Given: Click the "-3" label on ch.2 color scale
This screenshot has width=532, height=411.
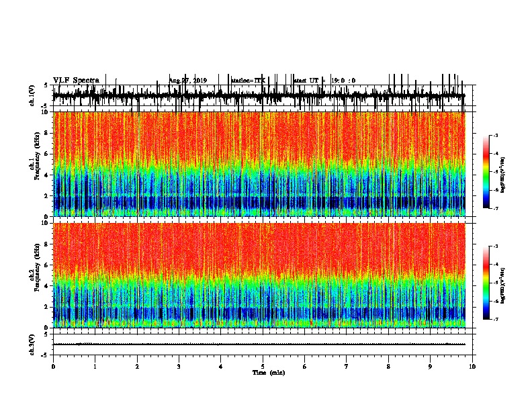Looking at the screenshot, I should (x=495, y=246).
